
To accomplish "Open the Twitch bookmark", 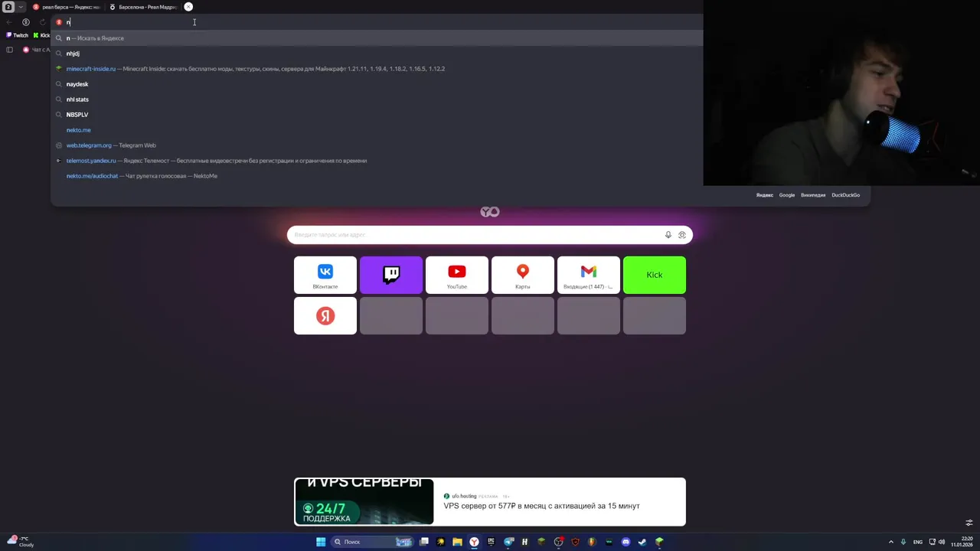I will (17, 35).
